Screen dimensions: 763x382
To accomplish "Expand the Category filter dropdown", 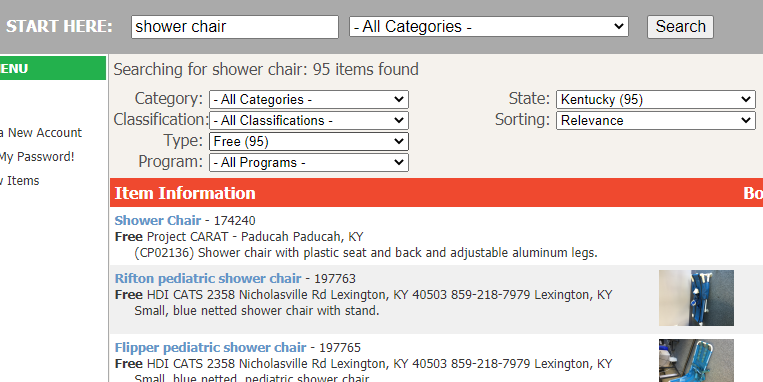I will [309, 99].
